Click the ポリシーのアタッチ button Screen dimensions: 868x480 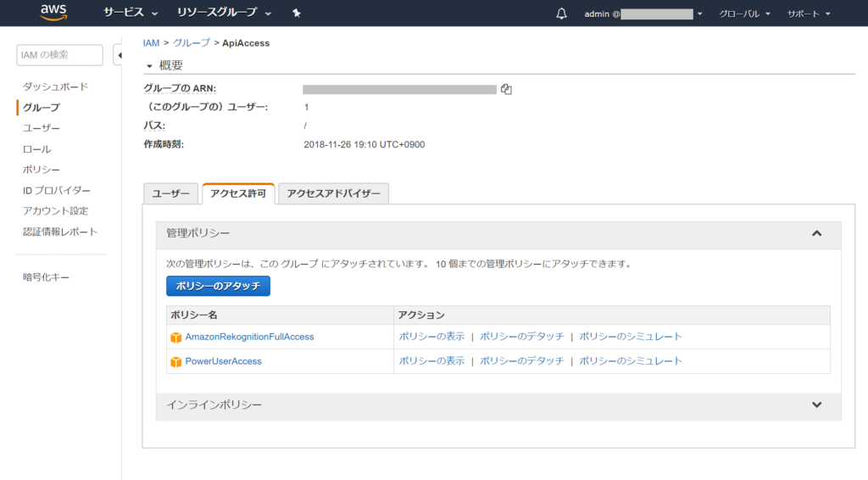pos(218,287)
